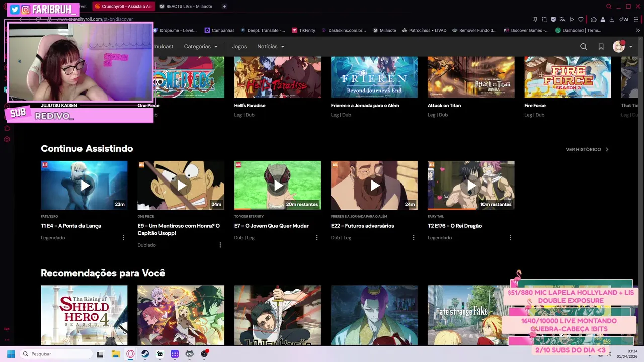This screenshot has width=644, height=362.
Task: Open options menu for Fairy Tail episode
Action: pos(510,238)
